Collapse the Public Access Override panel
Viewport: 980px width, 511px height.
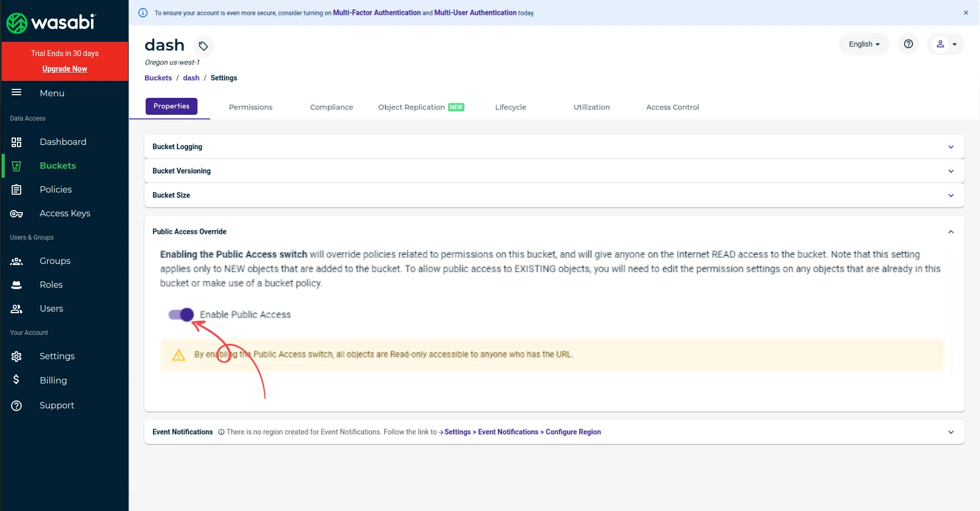click(951, 232)
